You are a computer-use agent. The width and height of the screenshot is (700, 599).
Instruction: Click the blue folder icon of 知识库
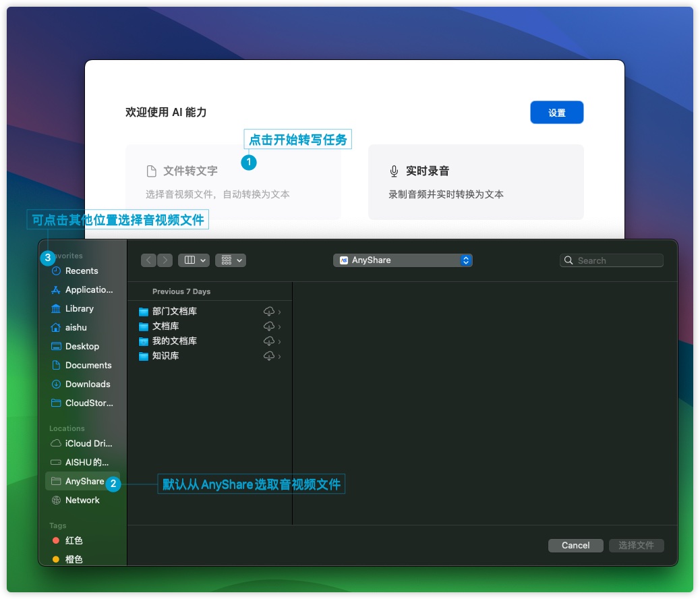click(x=143, y=356)
